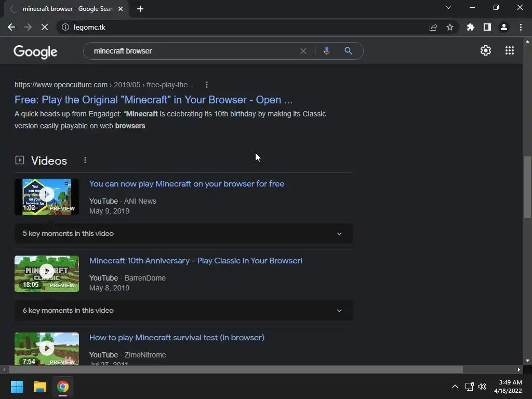Click the Videos section play icon
This screenshot has height=399, width=532.
(x=20, y=160)
